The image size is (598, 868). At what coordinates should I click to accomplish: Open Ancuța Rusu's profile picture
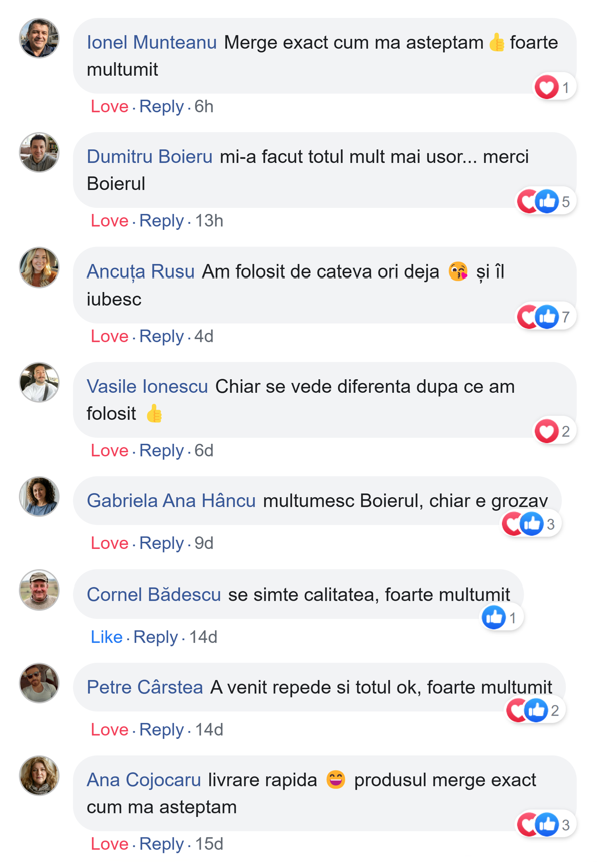[x=39, y=267]
